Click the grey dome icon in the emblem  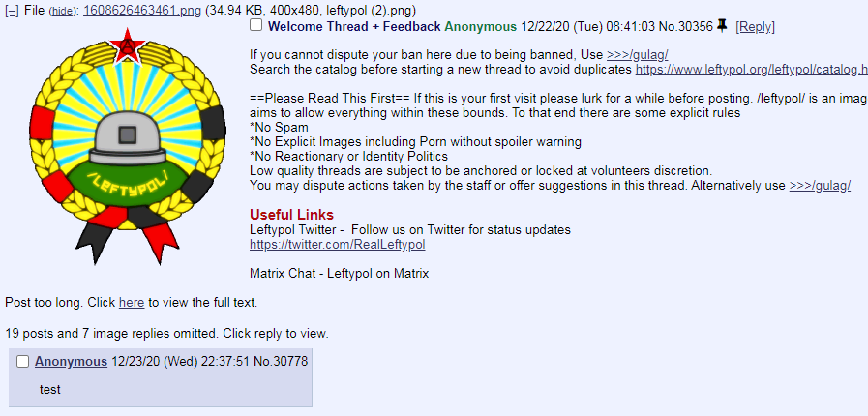(x=128, y=134)
